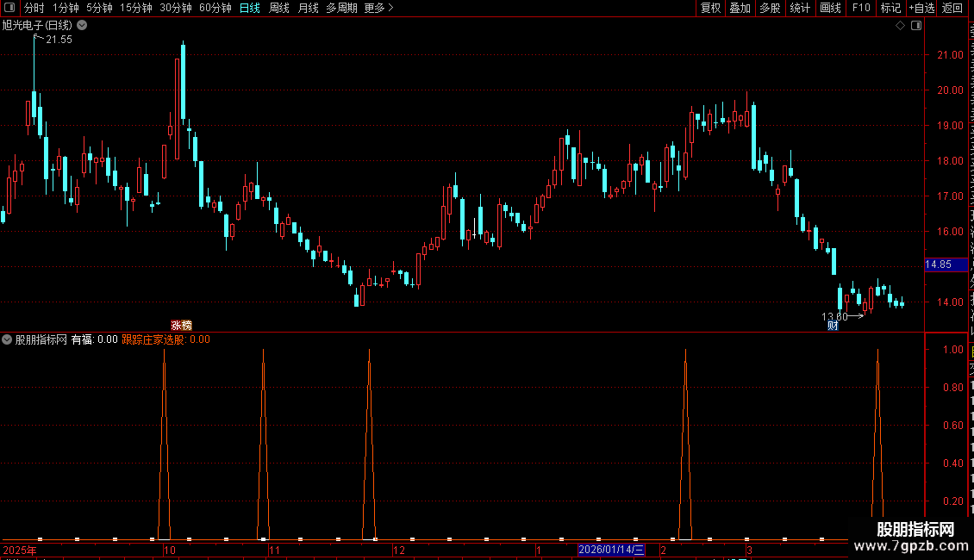Viewport: 974px width, 560px height.
Task: Switch to 周线 weekly chart
Action: pos(279,8)
